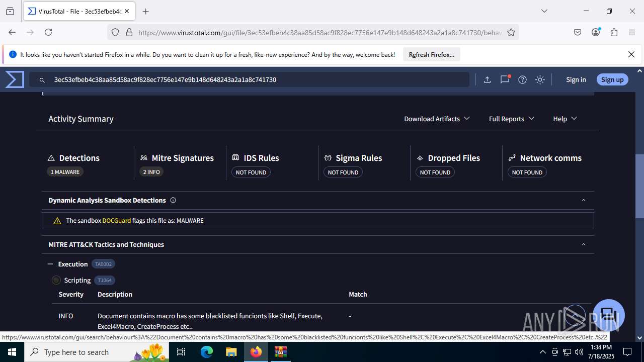Click the Match column header
644x362 pixels.
pyautogui.click(x=358, y=294)
